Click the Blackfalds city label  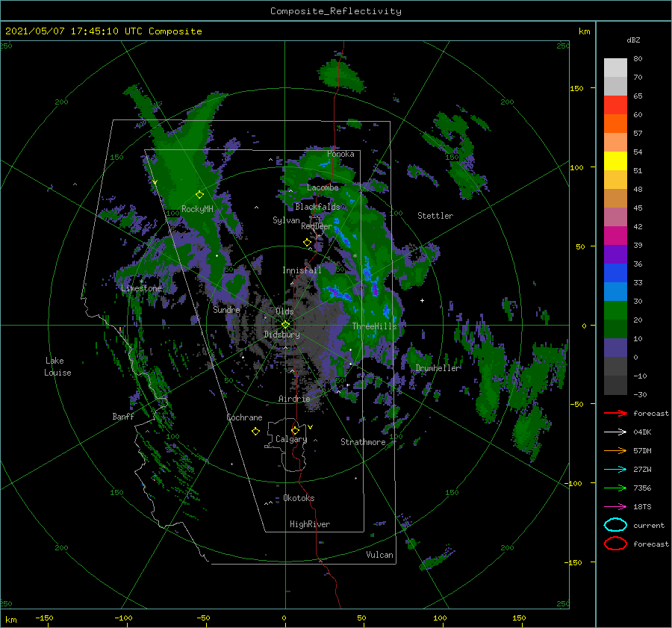[x=317, y=207]
